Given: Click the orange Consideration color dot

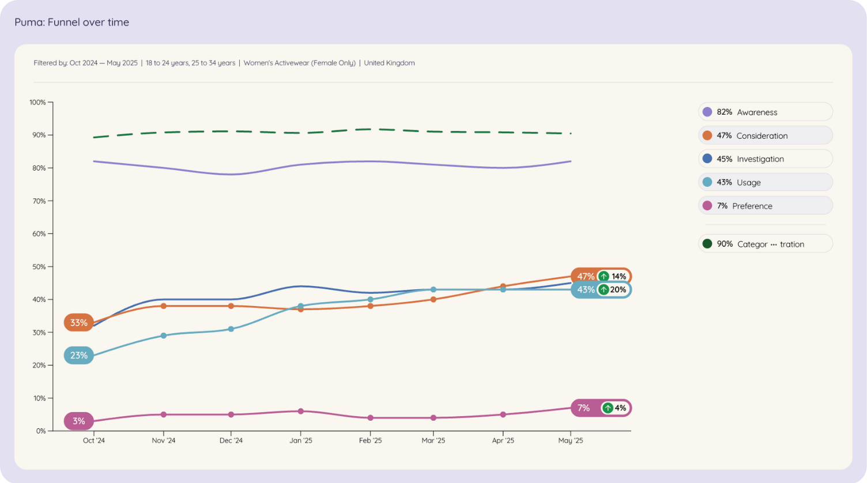Looking at the screenshot, I should [707, 135].
